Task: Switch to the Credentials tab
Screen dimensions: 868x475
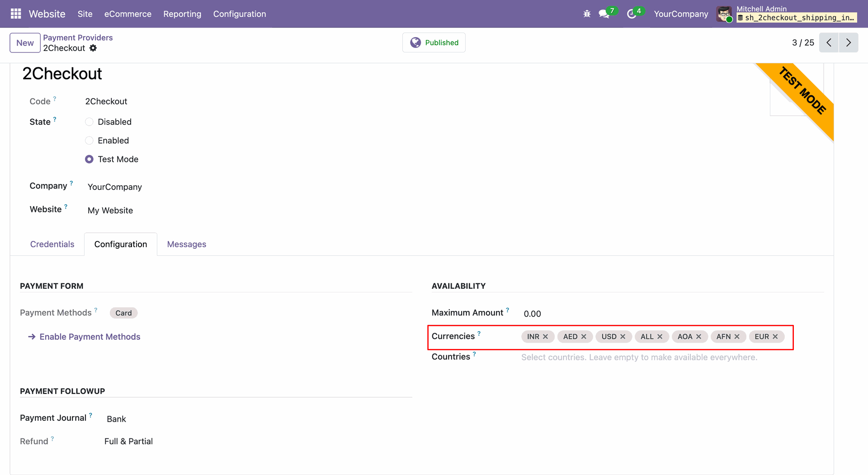Action: pos(52,244)
